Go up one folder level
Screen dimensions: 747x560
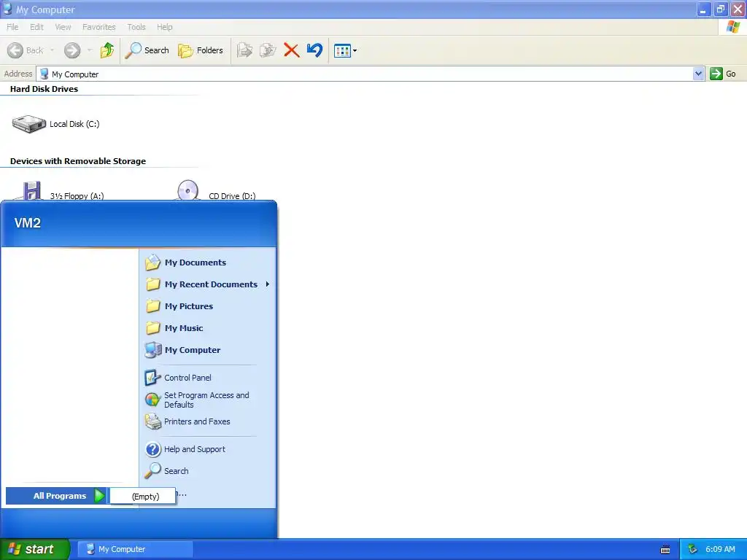[107, 50]
